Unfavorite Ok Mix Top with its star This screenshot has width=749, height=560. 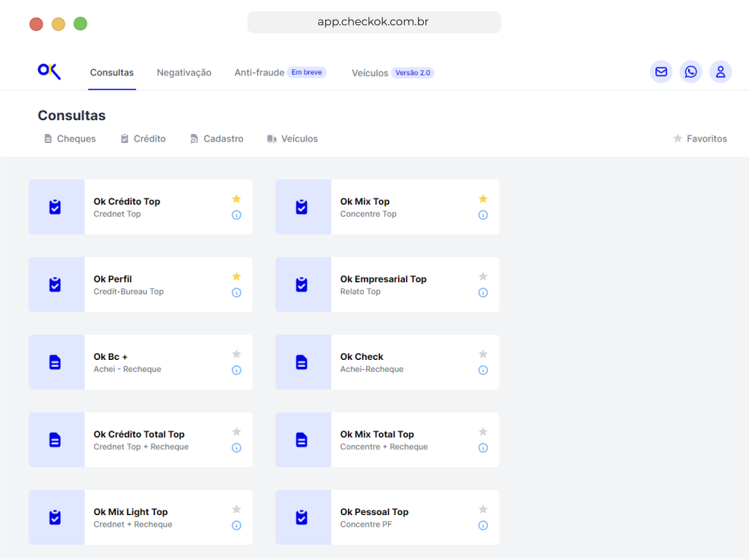click(483, 199)
